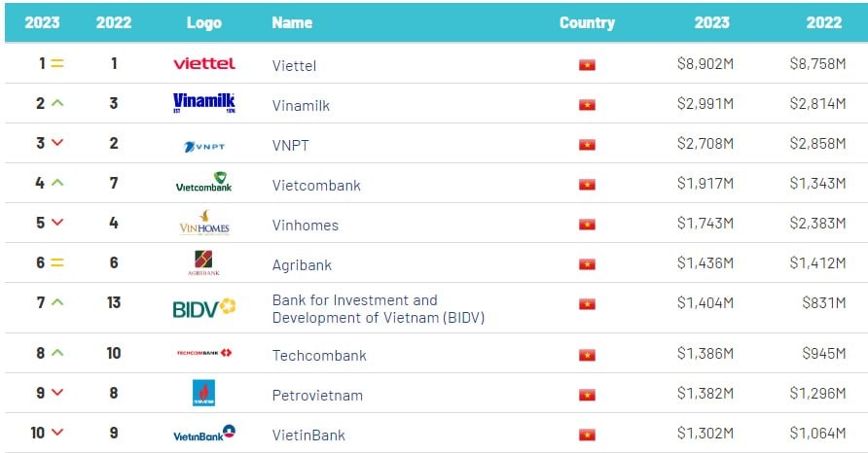Click the red down arrow beside VNPT rank
This screenshot has height=453, width=868.
(57, 143)
